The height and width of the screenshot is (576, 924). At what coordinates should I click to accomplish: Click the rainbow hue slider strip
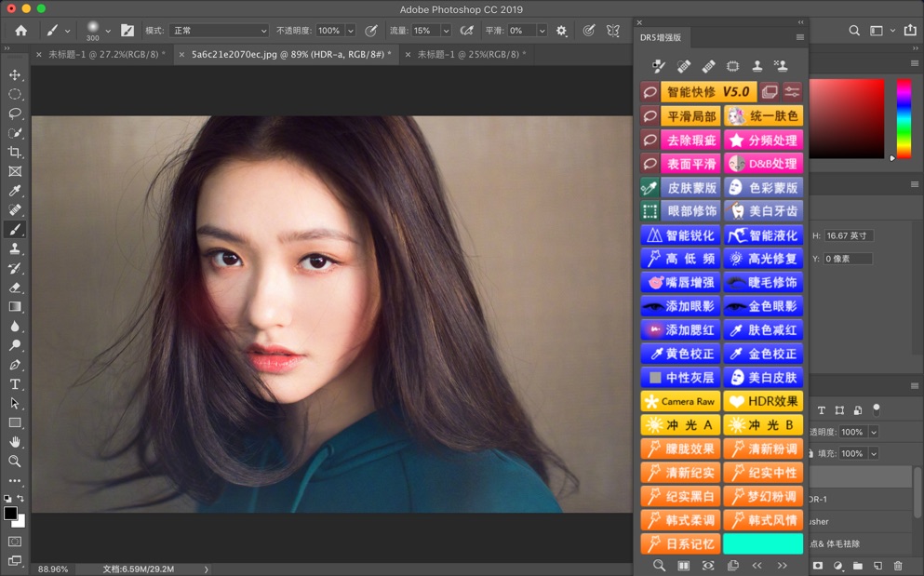coord(903,118)
